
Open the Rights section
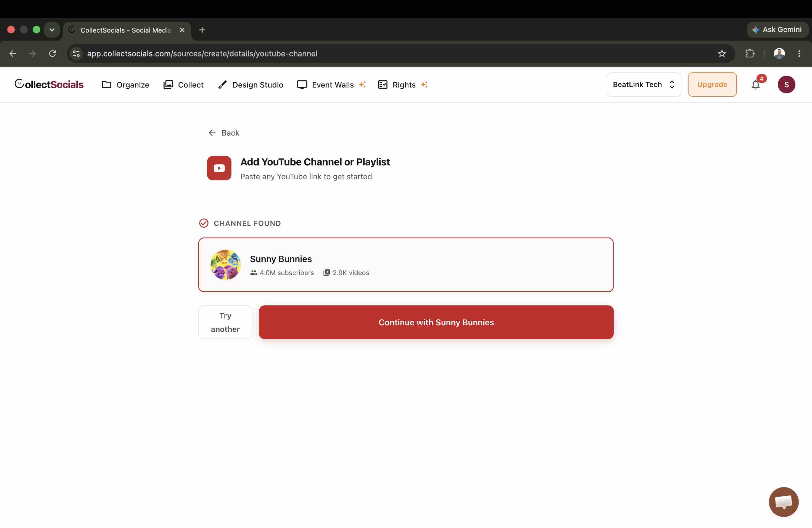403,85
